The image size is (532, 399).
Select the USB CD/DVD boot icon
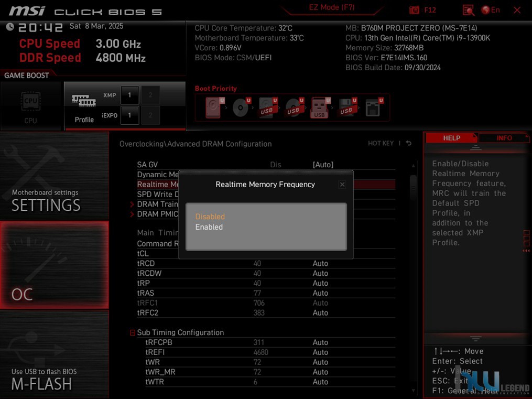[x=294, y=107]
